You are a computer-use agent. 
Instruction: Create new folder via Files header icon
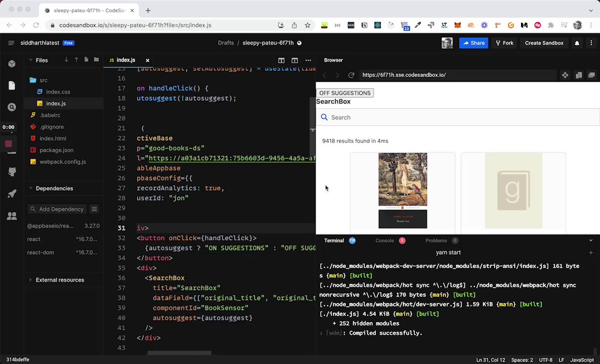[97, 60]
